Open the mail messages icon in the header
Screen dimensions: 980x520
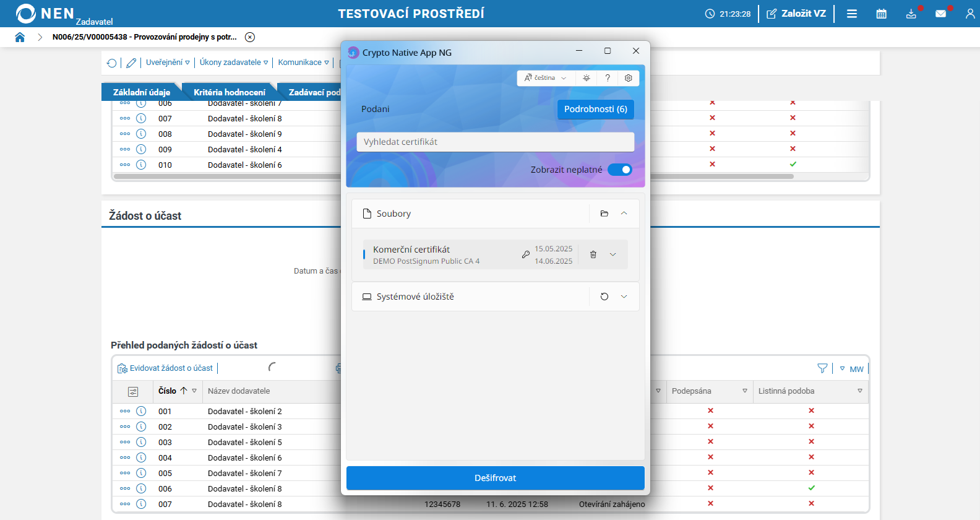pyautogui.click(x=941, y=14)
